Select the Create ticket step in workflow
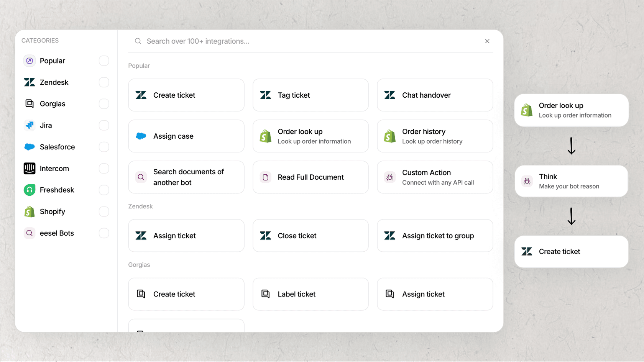 click(x=571, y=252)
